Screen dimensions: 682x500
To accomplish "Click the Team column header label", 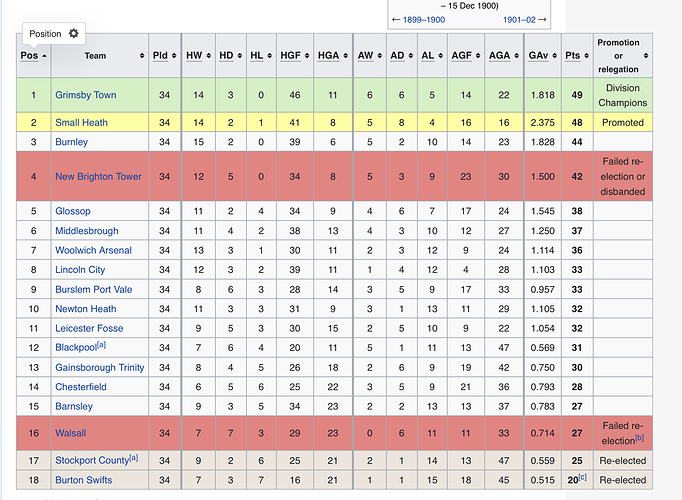I will pyautogui.click(x=95, y=56).
